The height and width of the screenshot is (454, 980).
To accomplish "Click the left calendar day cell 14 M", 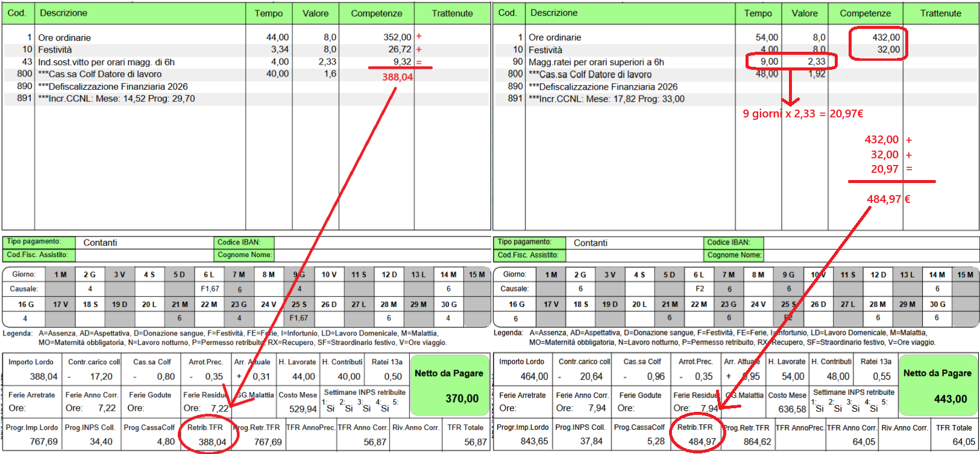I will coord(448,275).
